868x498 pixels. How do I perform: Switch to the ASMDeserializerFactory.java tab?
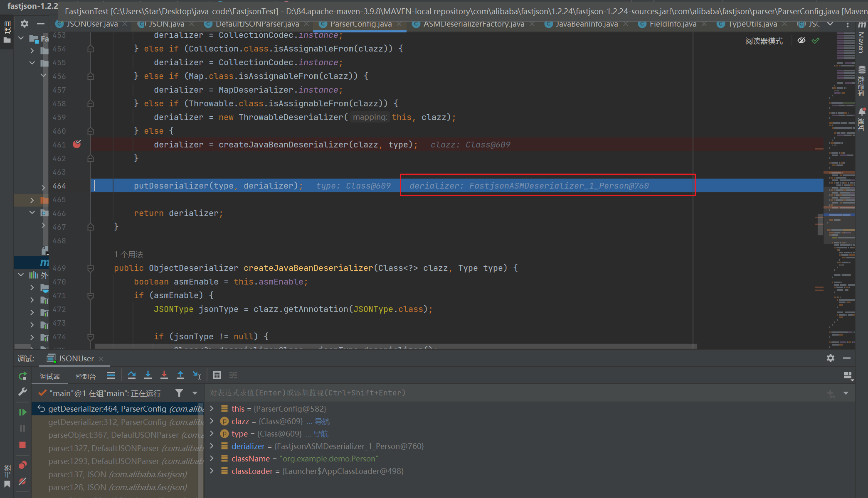(x=473, y=24)
